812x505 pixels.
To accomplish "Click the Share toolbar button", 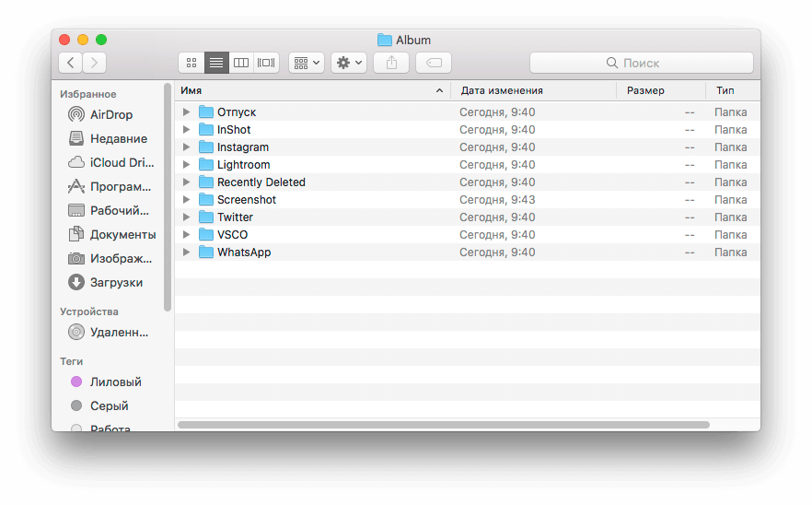I will 391,63.
